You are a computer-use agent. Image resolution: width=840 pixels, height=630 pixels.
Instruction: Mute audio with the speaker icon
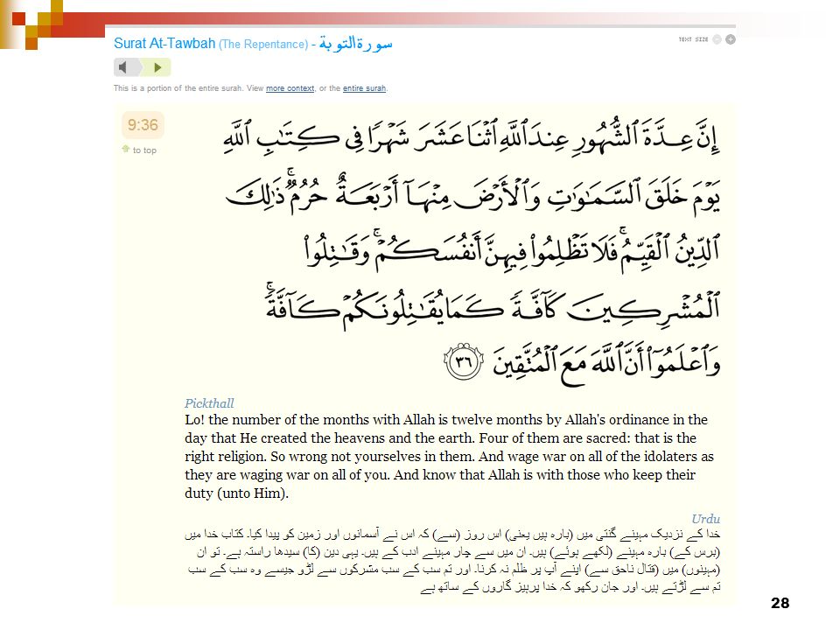pyautogui.click(x=123, y=67)
